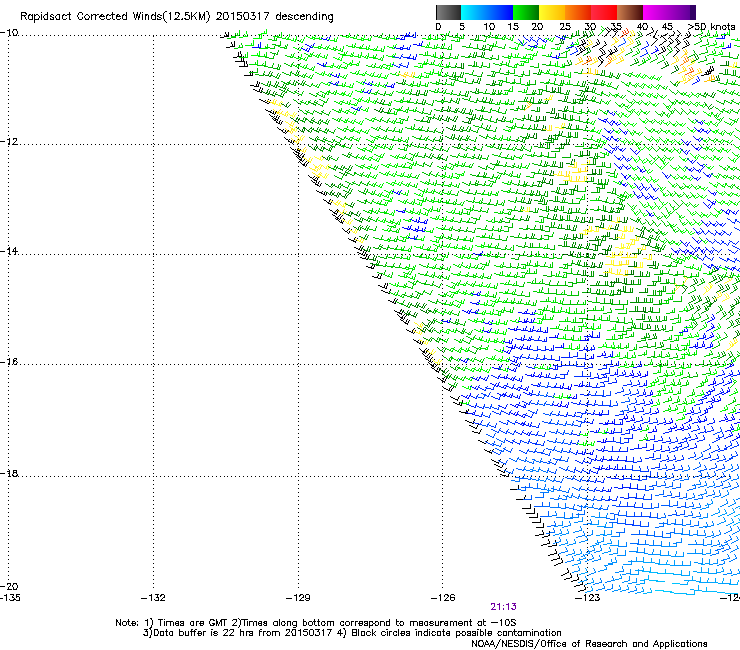Click the purple 45-50 knots legend swatch
The image size is (740, 650).
(x=682, y=12)
